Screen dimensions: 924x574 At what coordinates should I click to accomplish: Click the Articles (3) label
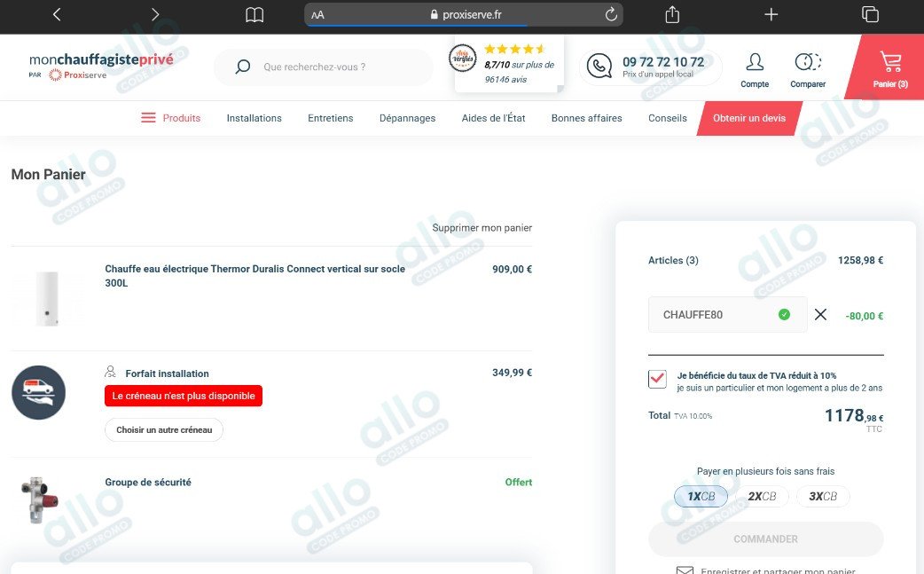pos(673,260)
